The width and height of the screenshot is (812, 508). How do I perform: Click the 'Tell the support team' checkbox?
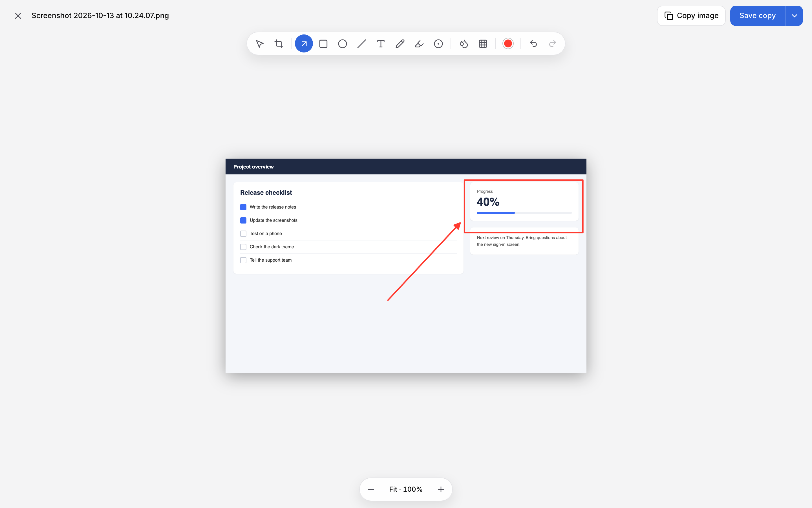[243, 260]
